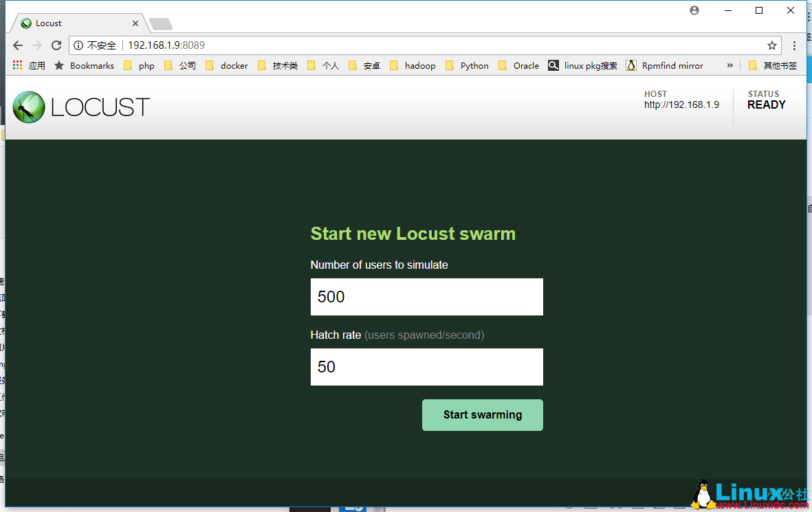Click the Rpmfind mirror penguin favicon

(x=631, y=65)
